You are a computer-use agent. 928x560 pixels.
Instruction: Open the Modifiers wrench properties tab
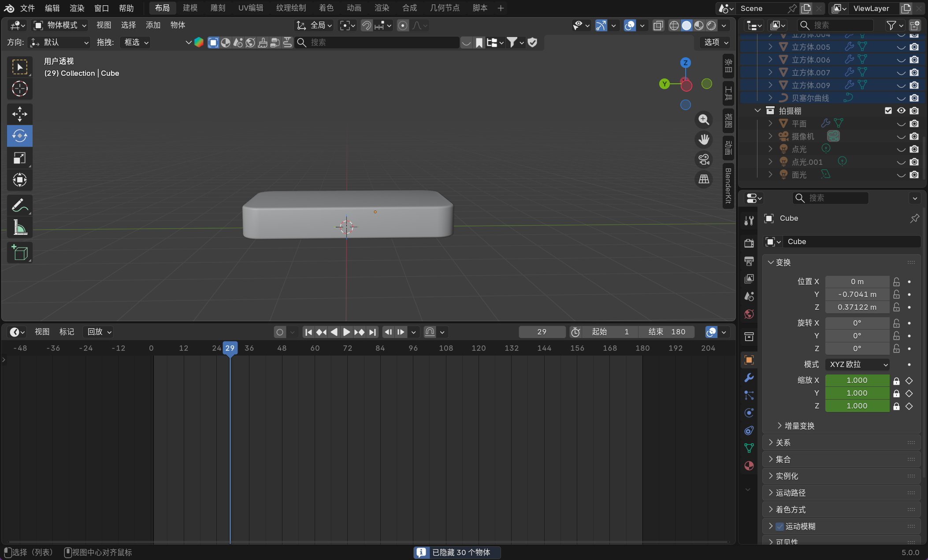coord(749,378)
